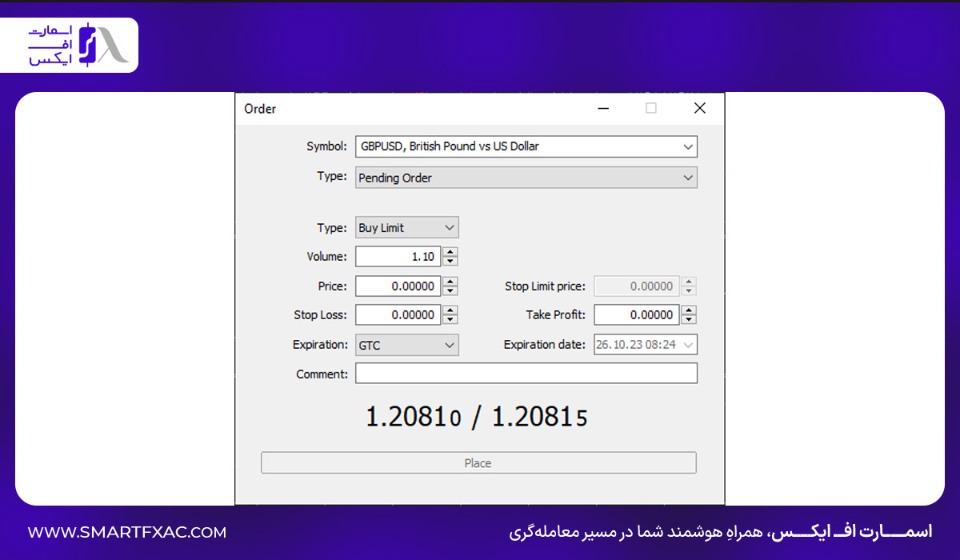Click the Stop Loss input field

[398, 315]
